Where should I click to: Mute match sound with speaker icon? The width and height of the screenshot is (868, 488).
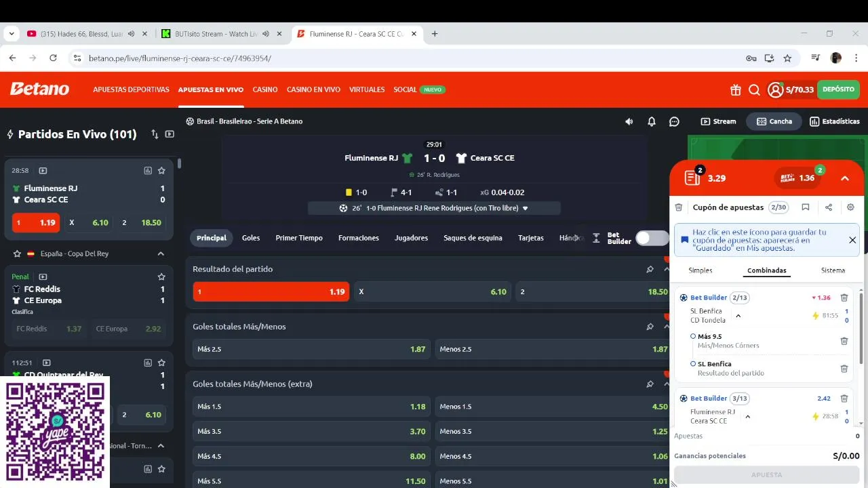629,121
